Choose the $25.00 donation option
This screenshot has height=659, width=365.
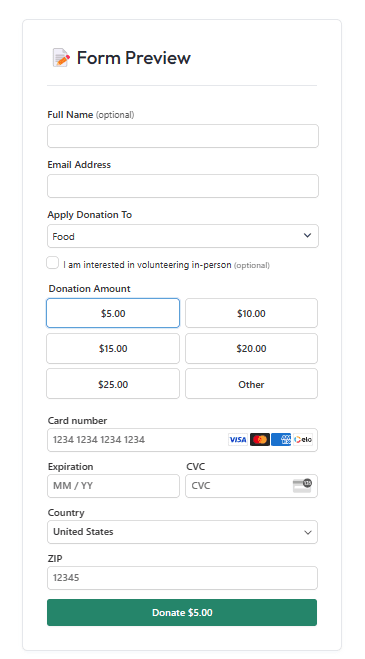pyautogui.click(x=113, y=384)
